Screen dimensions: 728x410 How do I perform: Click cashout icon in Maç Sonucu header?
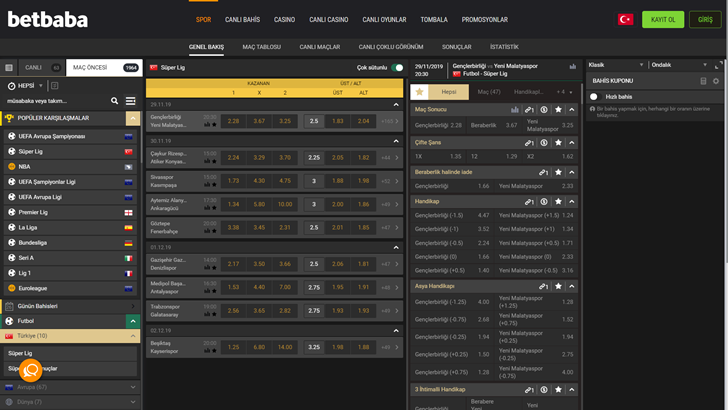[x=544, y=110]
